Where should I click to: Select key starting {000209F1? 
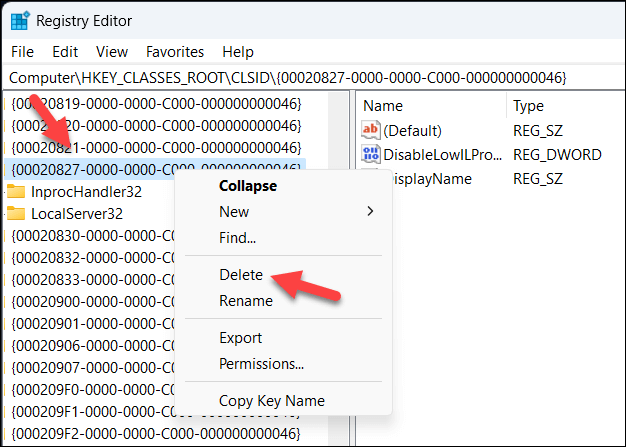pyautogui.click(x=93, y=411)
